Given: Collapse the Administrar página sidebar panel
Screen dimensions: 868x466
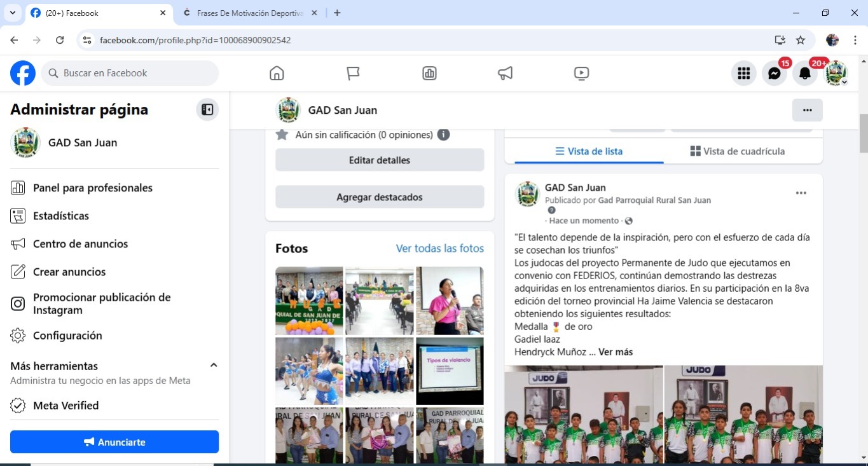Looking at the screenshot, I should click(x=207, y=110).
